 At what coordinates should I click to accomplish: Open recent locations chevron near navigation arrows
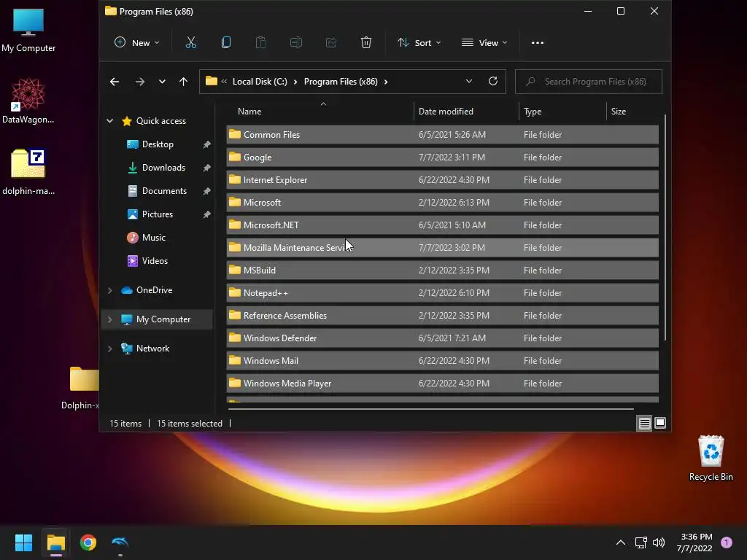click(162, 82)
